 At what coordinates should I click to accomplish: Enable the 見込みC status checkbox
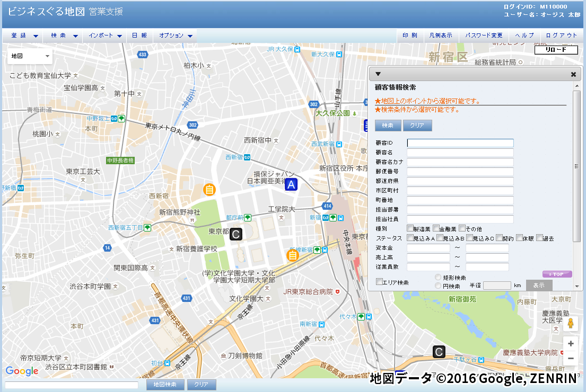tap(470, 238)
